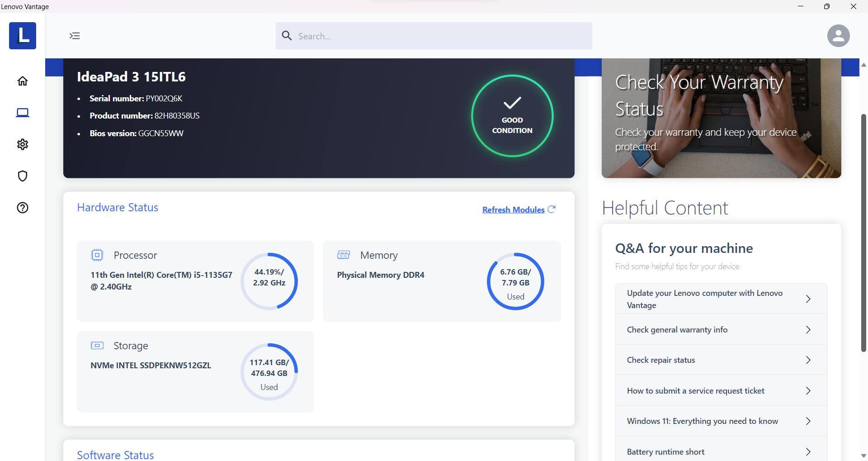Click the vertical scrollbar thumb
Viewport: 868px width, 461px height.
pyautogui.click(x=863, y=233)
